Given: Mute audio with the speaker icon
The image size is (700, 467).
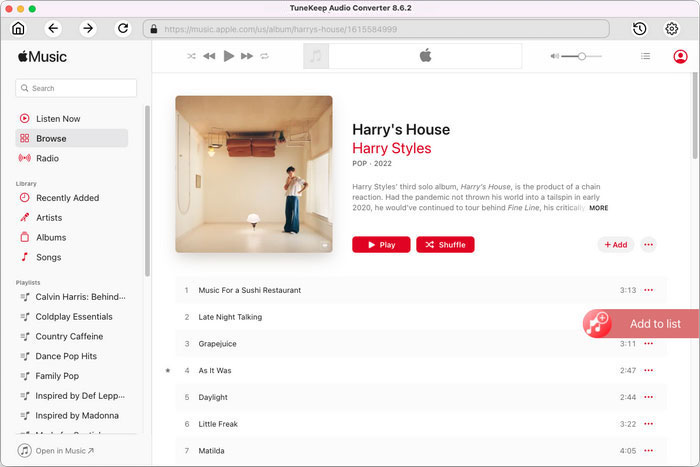Looking at the screenshot, I should 554,56.
